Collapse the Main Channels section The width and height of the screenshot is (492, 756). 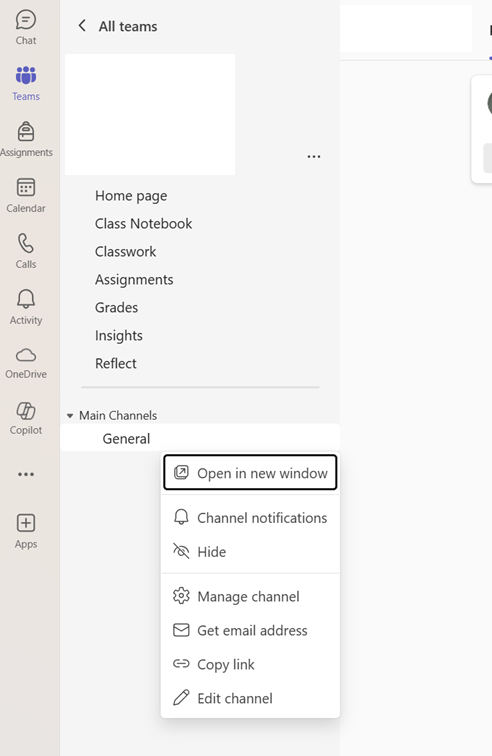pyautogui.click(x=70, y=416)
